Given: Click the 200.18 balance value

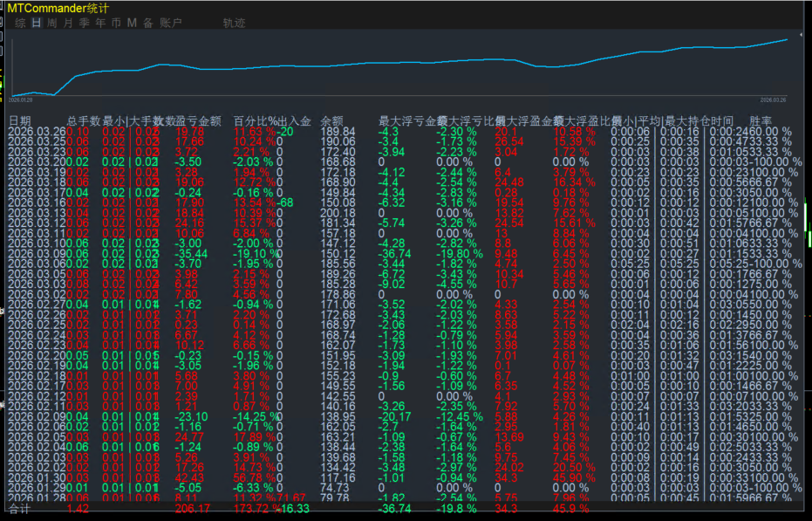Looking at the screenshot, I should click(x=338, y=213).
